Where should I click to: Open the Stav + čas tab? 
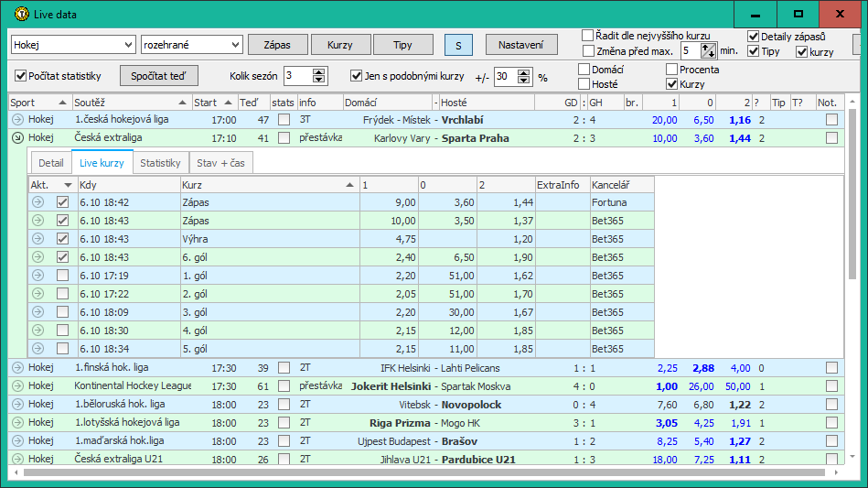tap(222, 163)
